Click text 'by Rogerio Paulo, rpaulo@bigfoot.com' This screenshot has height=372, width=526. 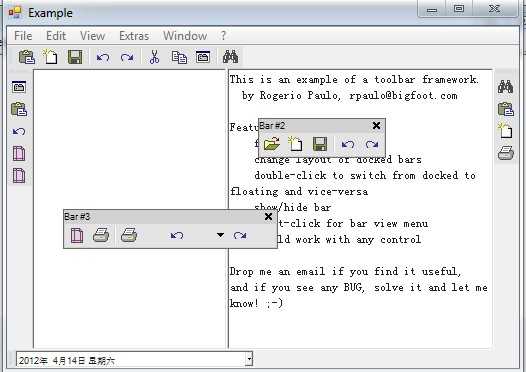point(349,96)
